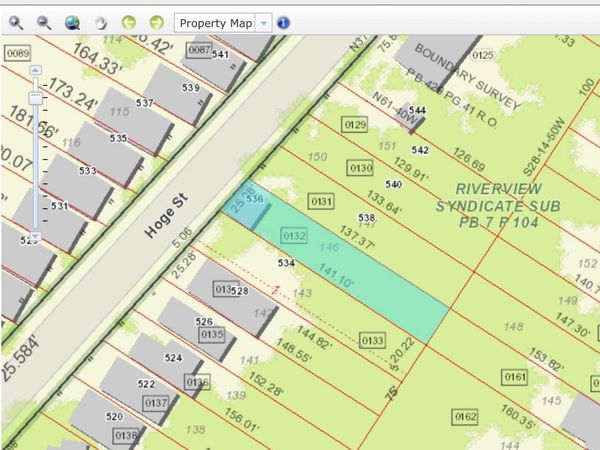This screenshot has height=450, width=600.
Task: Click the zoom slider down arrow
Action: point(35,237)
